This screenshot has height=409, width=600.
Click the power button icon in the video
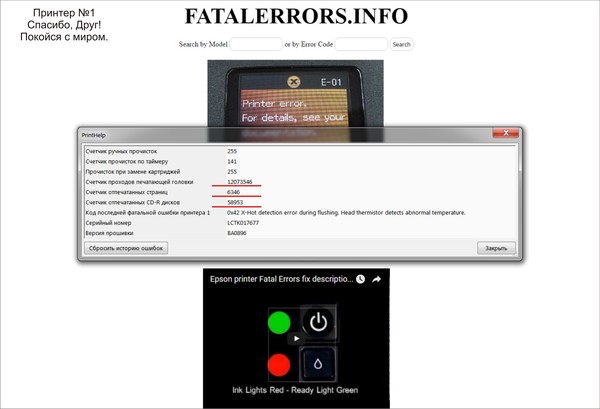318,323
